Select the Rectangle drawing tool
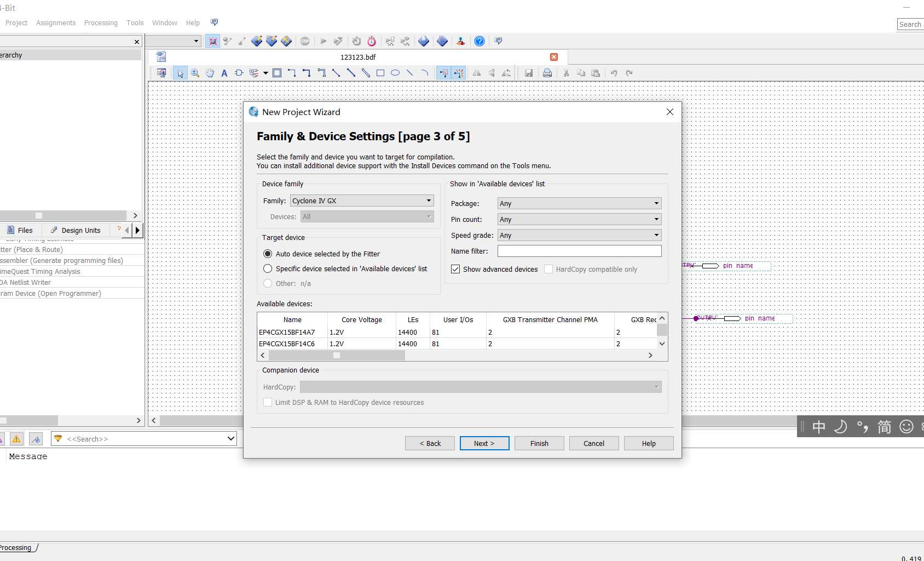This screenshot has height=561, width=924. tap(380, 73)
